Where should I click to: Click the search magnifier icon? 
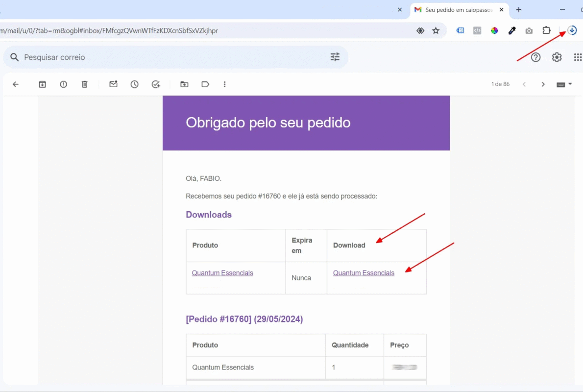click(15, 57)
